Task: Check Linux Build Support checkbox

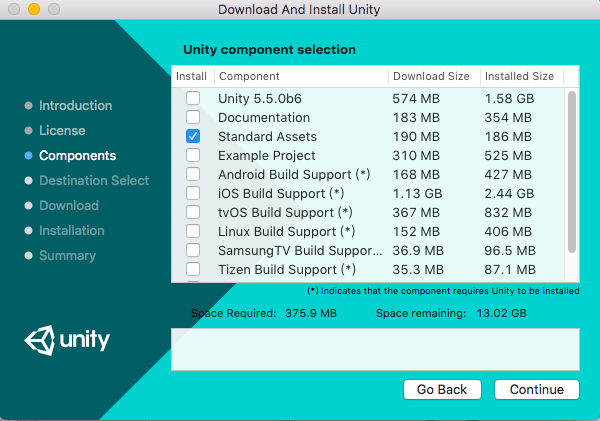Action: tap(193, 231)
